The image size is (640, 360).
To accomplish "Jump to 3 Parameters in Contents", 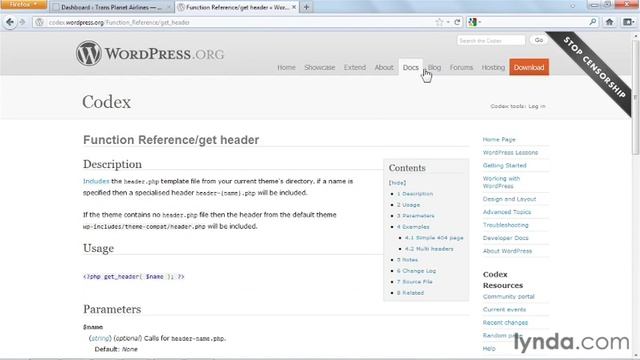I will [x=416, y=216].
